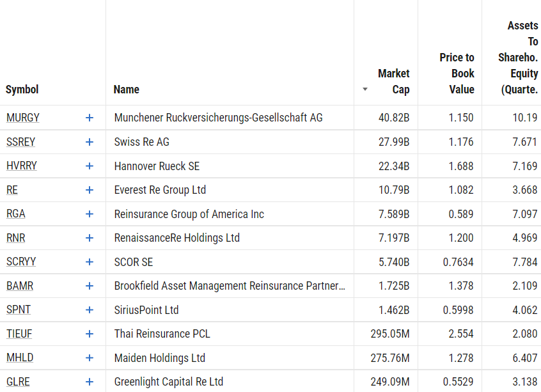Select the Greenlight Capital Re Ltd name
This screenshot has height=392, width=541.
pyautogui.click(x=169, y=382)
